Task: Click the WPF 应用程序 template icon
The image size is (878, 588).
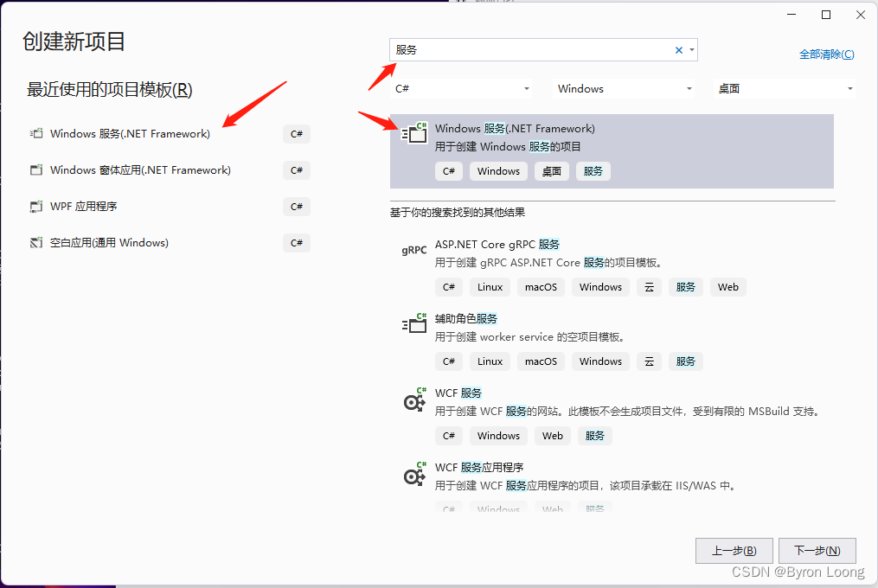Action: (36, 206)
